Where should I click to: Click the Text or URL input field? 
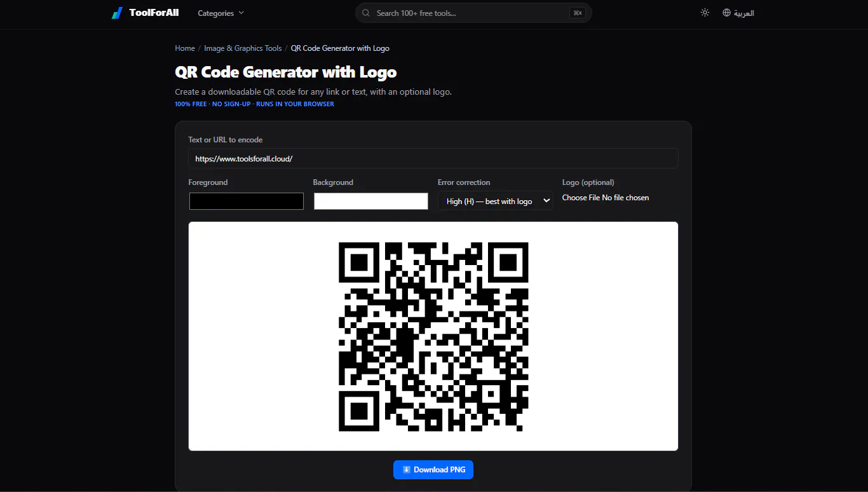(433, 159)
